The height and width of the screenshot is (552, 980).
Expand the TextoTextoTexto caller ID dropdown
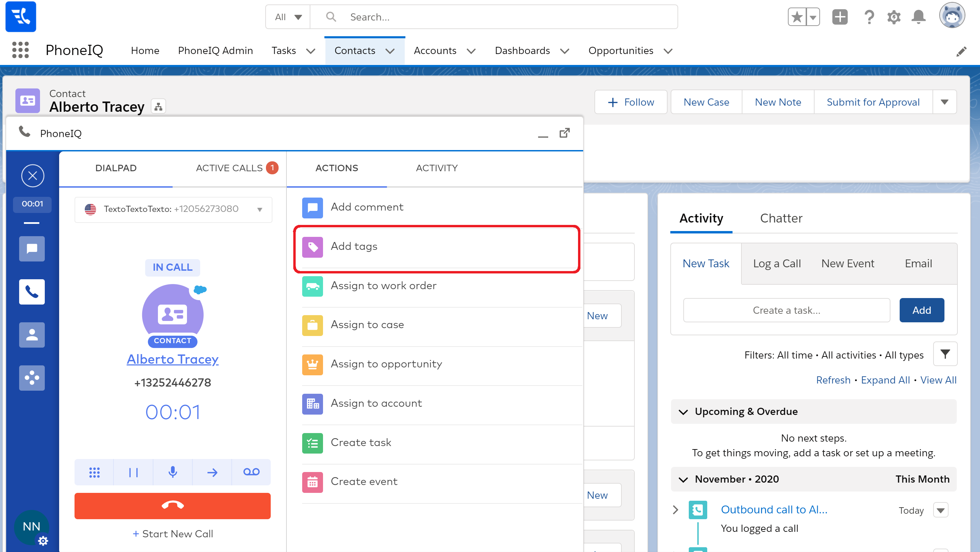pyautogui.click(x=259, y=209)
